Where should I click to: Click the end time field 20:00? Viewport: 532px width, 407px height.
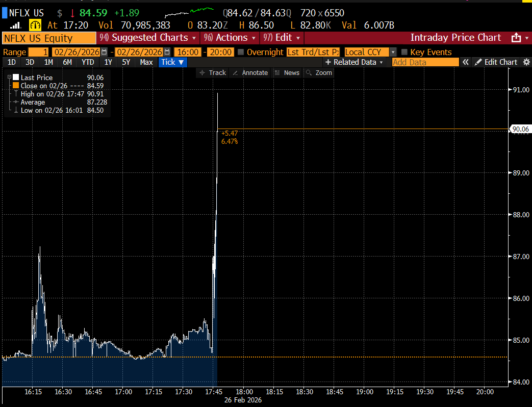220,52
